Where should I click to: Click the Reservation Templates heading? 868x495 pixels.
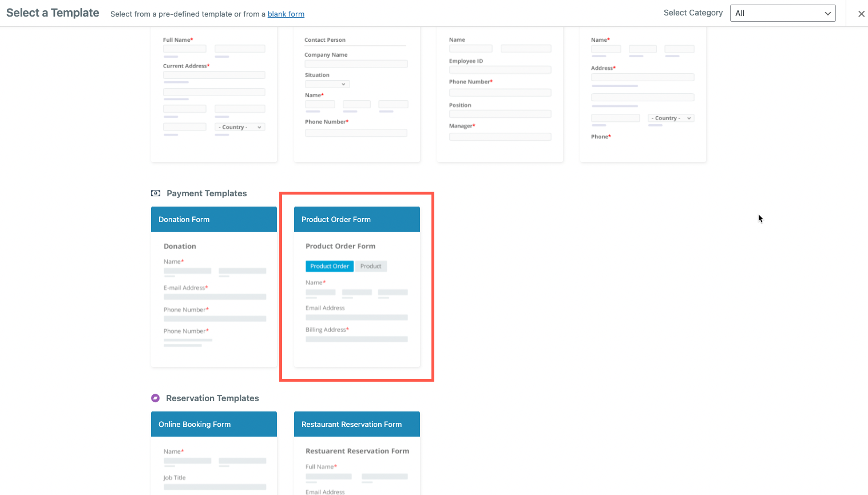[x=212, y=398]
